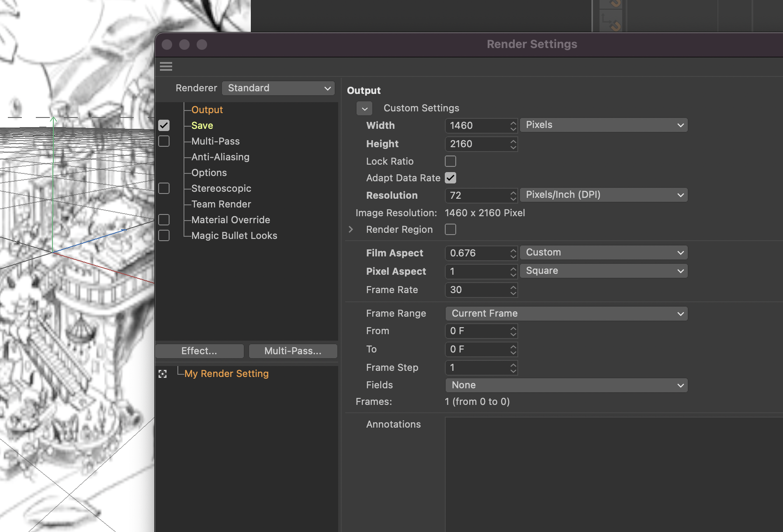This screenshot has height=532, width=783.
Task: Click the Resolution stepper arrows
Action: [x=513, y=196]
